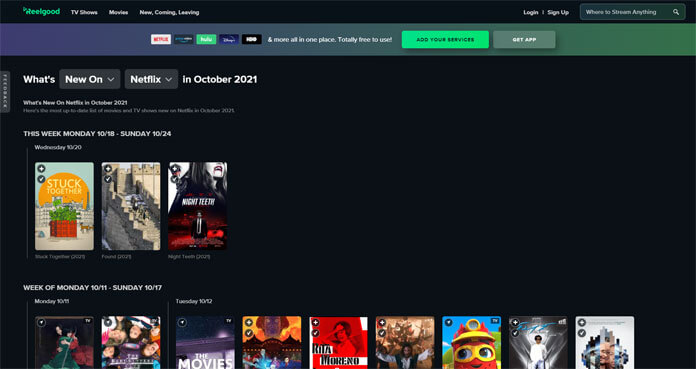The height and width of the screenshot is (369, 696).
Task: Expand the New On dropdown
Action: click(x=90, y=79)
